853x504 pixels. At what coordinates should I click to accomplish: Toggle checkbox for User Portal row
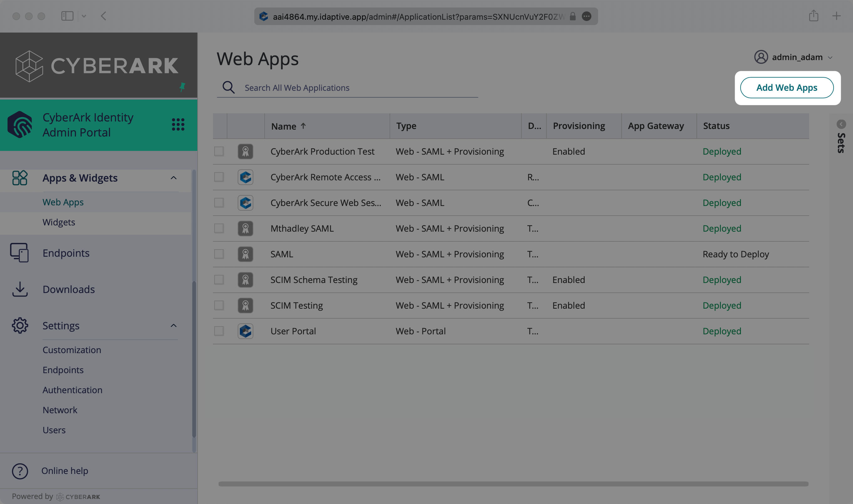219,331
